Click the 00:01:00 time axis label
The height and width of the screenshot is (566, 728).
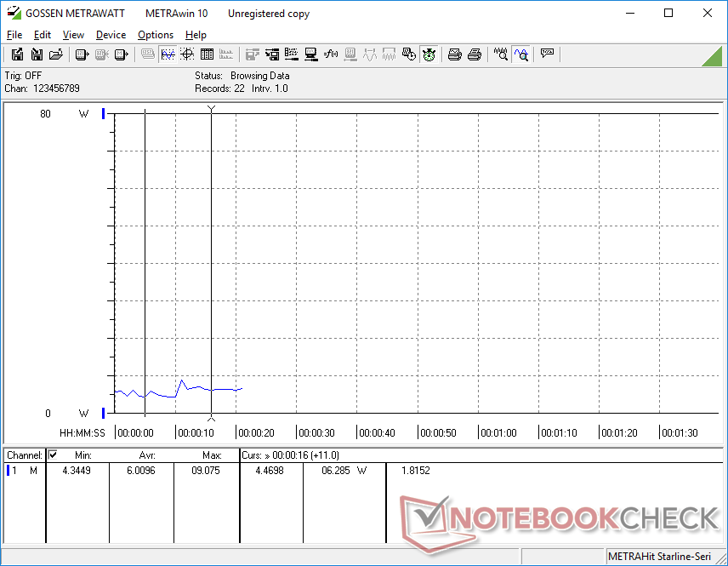[x=498, y=433]
